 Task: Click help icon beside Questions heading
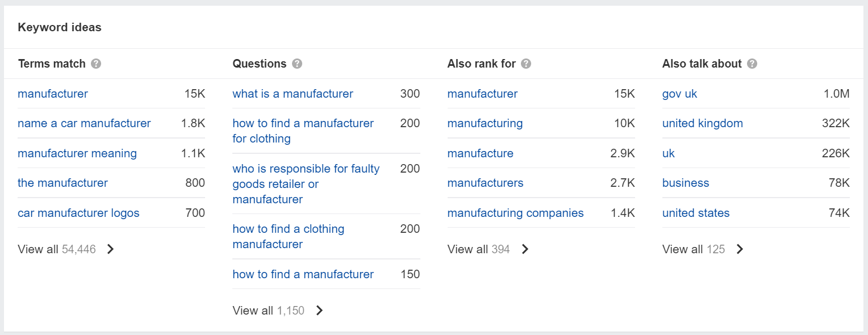tap(297, 64)
